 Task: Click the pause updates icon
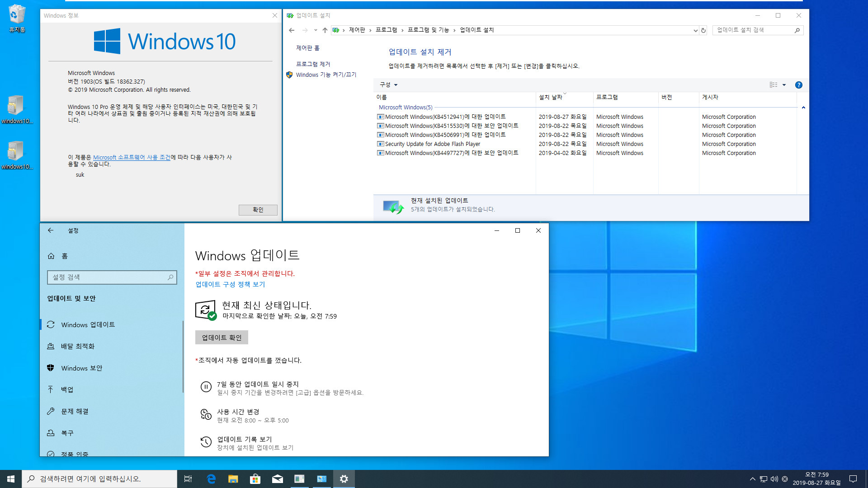pyautogui.click(x=206, y=387)
